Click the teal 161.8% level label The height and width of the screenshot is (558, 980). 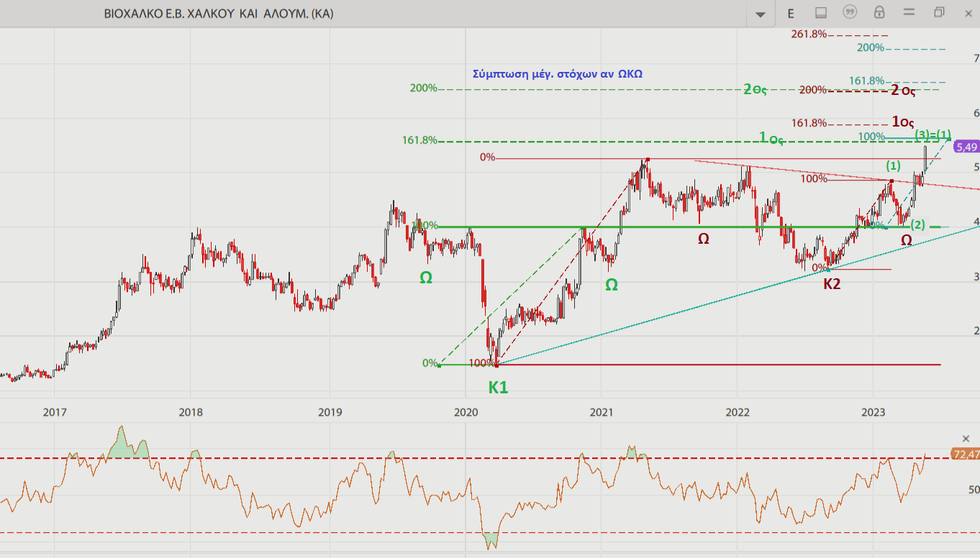(866, 81)
